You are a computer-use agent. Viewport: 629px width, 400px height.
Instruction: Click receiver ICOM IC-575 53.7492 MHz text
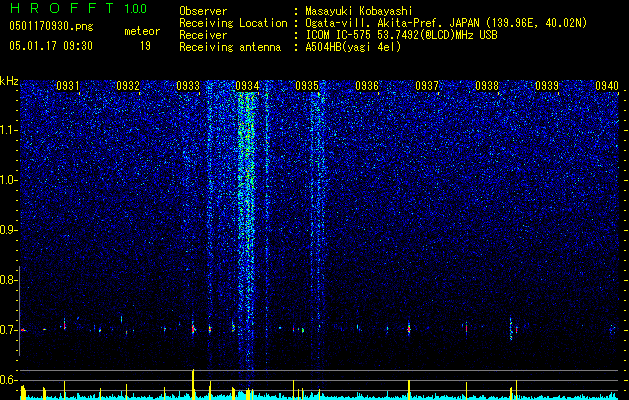click(401, 35)
